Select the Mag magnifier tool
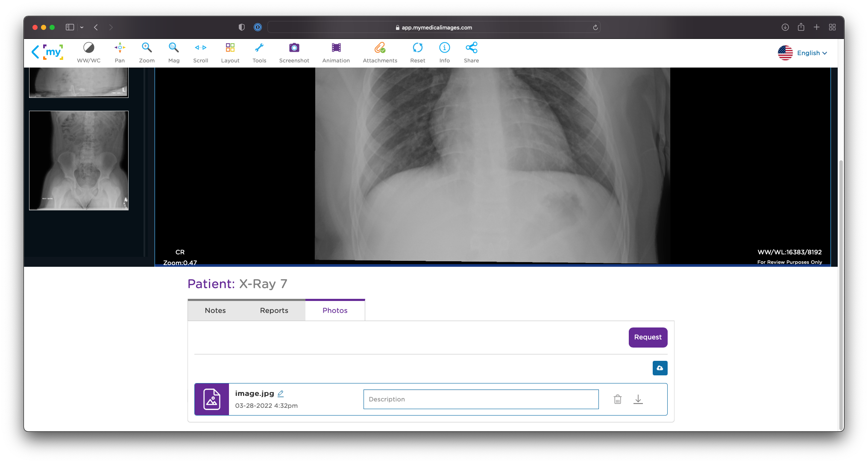 173,53
